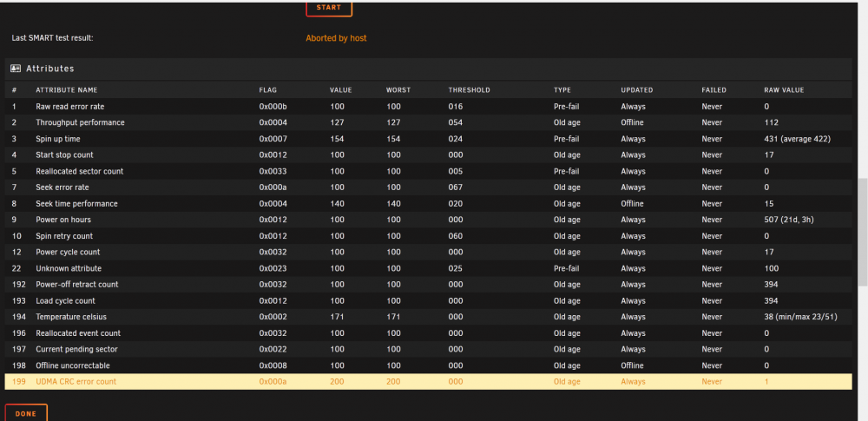Image resolution: width=868 pixels, height=421 pixels.
Task: Click the FAILED column header
Action: click(713, 89)
